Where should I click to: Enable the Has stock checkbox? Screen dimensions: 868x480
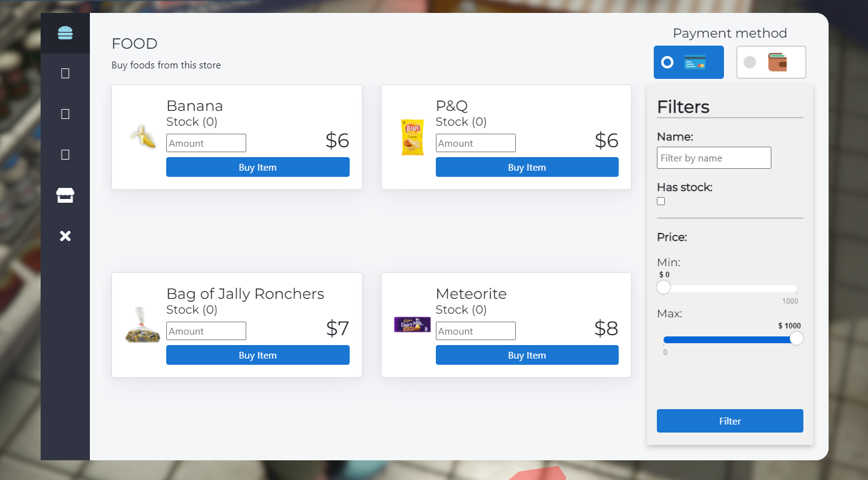tap(661, 201)
